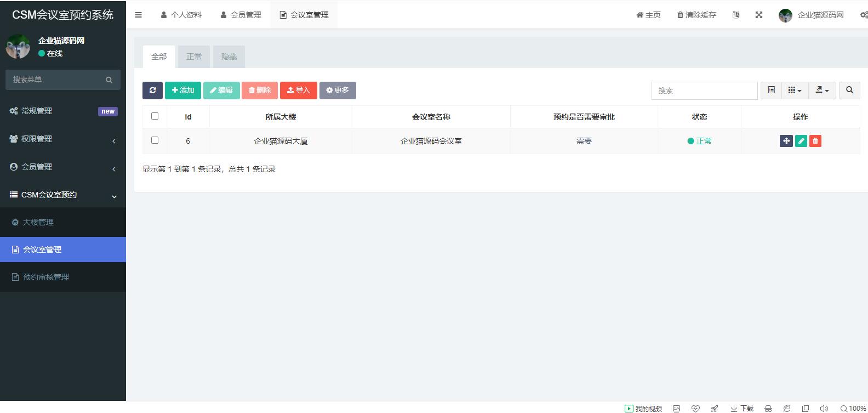Click the drag-sort icon in row 6
868x413 pixels.
click(786, 141)
